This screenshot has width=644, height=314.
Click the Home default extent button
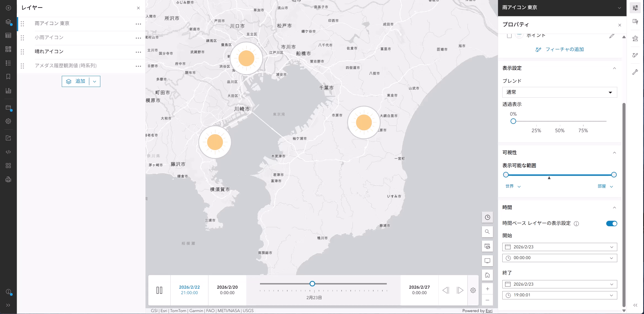(487, 275)
